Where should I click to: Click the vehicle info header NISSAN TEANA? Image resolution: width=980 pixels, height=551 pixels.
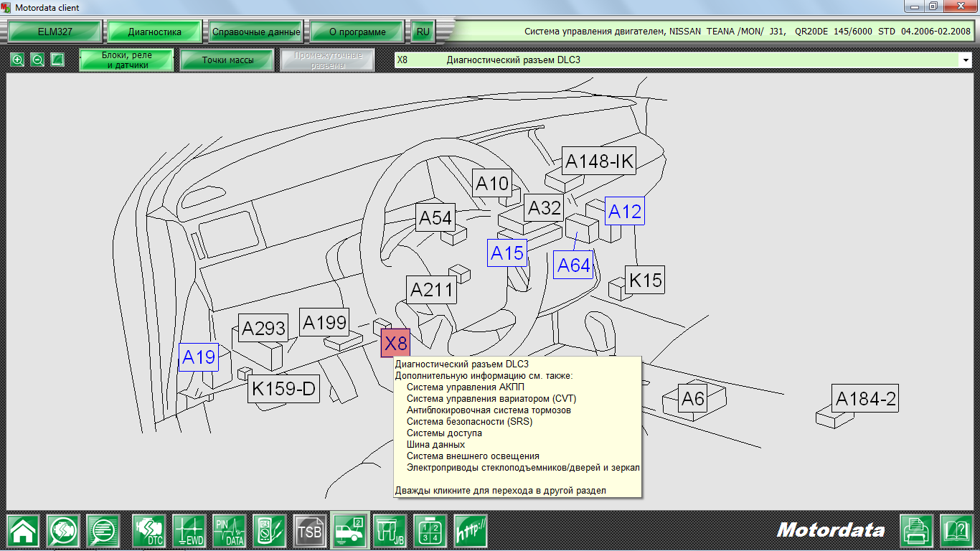click(x=747, y=32)
